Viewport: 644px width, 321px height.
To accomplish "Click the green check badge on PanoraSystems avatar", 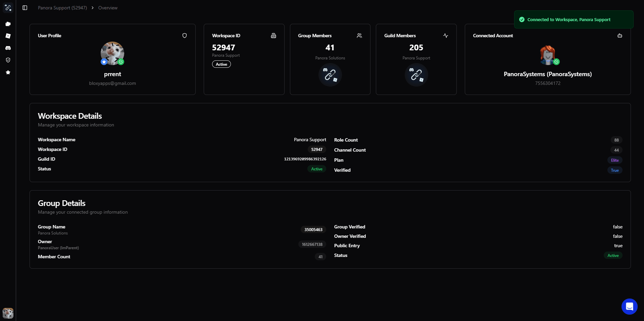I will tap(556, 62).
